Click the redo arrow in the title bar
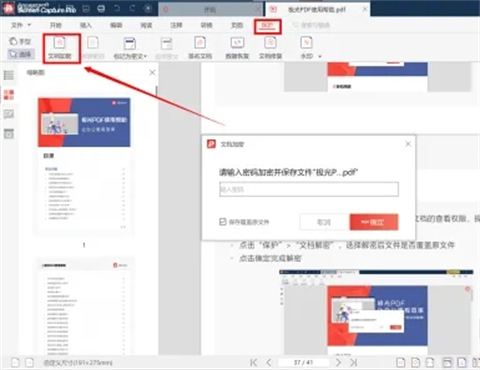 [132, 9]
